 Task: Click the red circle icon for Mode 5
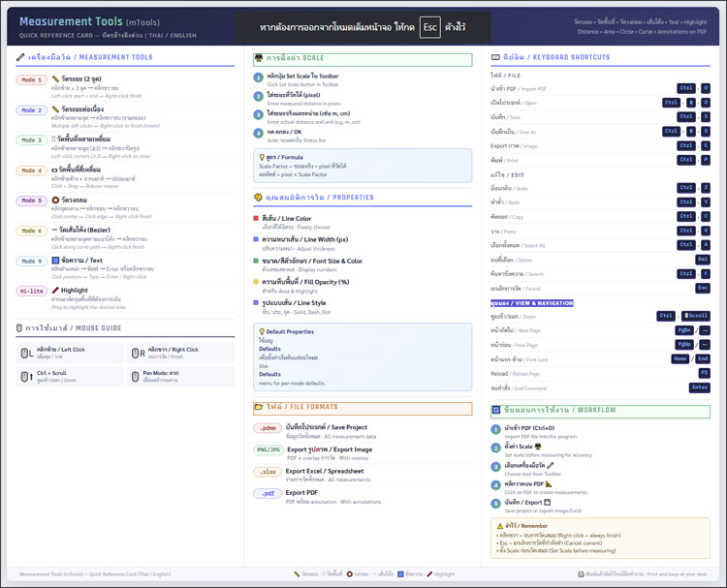click(55, 201)
